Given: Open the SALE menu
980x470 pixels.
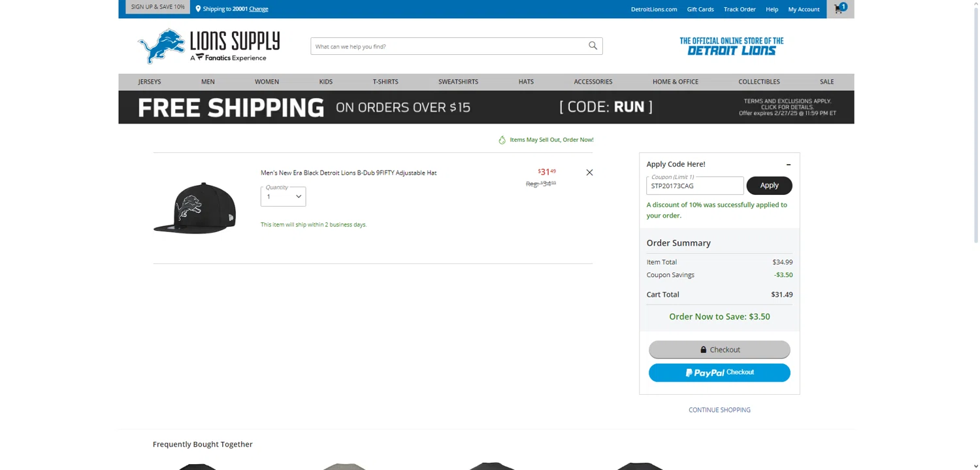Looking at the screenshot, I should [x=827, y=82].
